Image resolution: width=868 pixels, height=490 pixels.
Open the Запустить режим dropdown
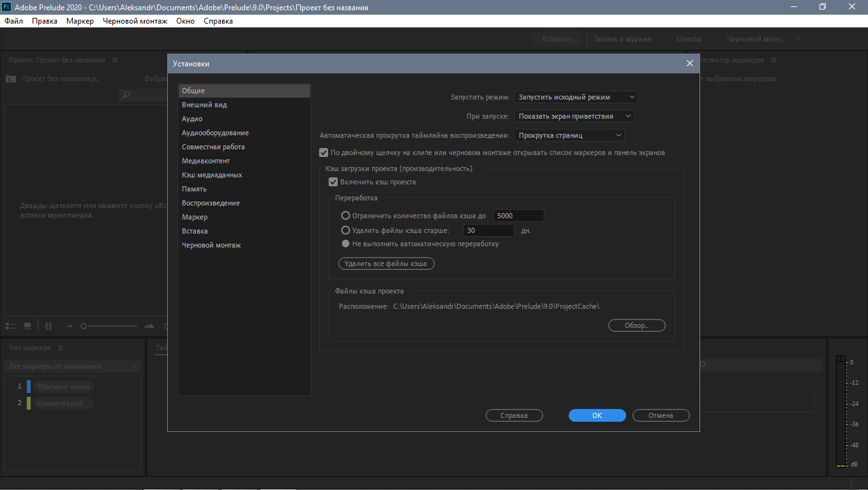tap(575, 97)
